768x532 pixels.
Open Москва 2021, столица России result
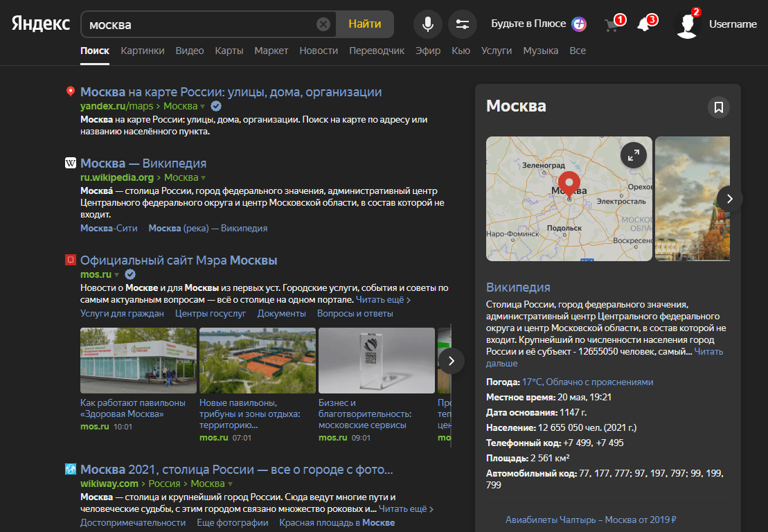pos(237,469)
